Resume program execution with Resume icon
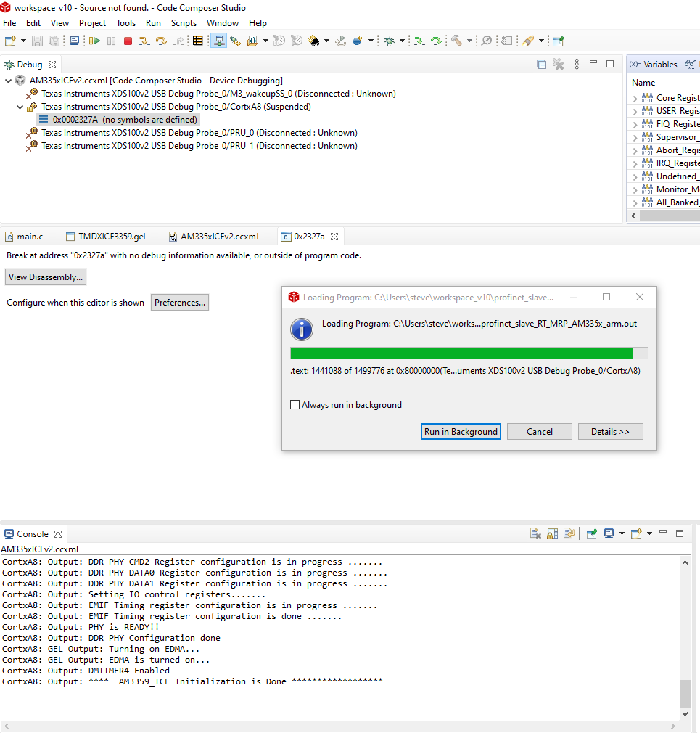Screen dimensions: 700x733 pyautogui.click(x=94, y=41)
